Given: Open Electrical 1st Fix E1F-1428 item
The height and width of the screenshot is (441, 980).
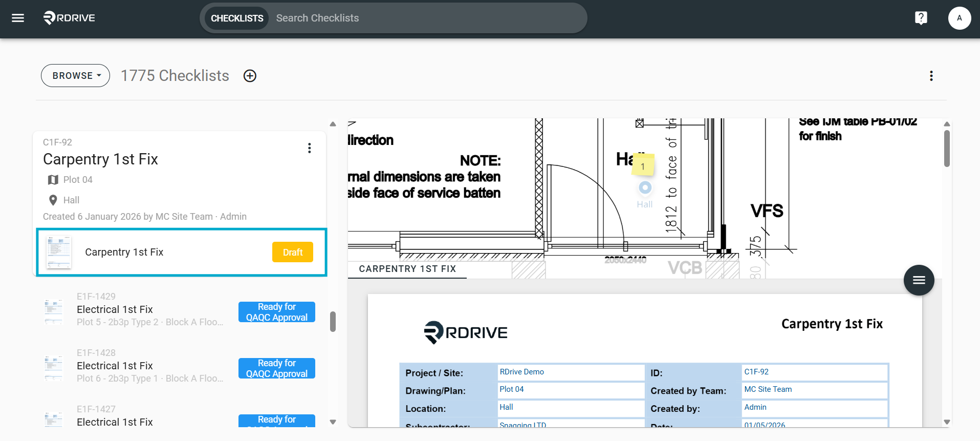Looking at the screenshot, I should tap(179, 366).
